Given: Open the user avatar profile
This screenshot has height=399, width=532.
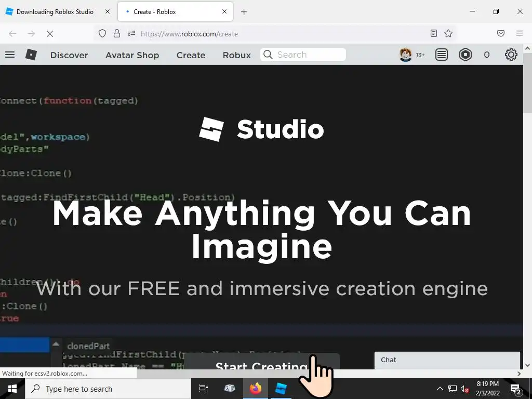Looking at the screenshot, I should (405, 55).
